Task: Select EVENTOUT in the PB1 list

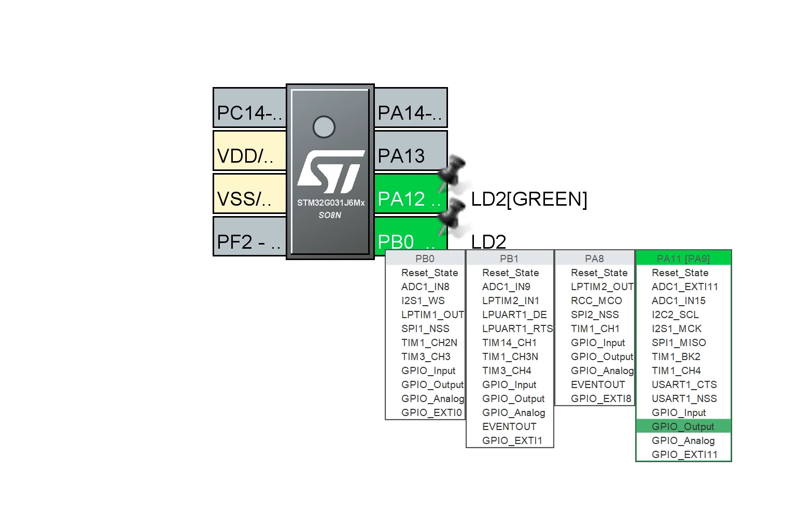Action: 510,426
